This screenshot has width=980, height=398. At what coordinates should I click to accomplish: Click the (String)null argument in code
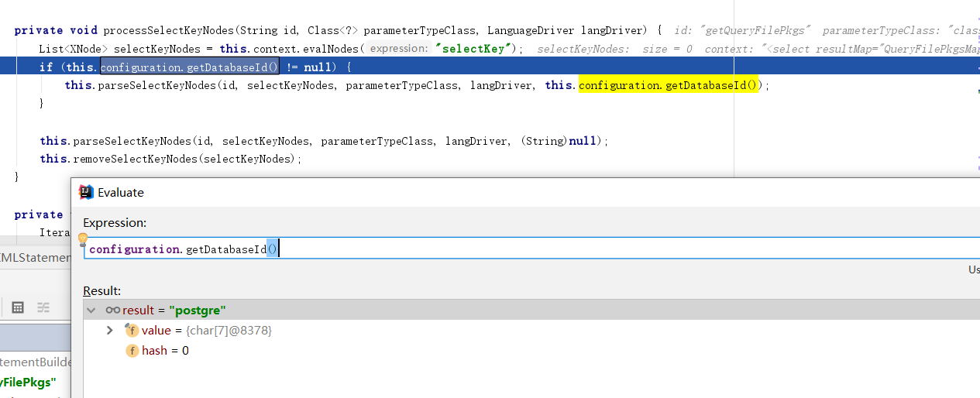pos(559,141)
